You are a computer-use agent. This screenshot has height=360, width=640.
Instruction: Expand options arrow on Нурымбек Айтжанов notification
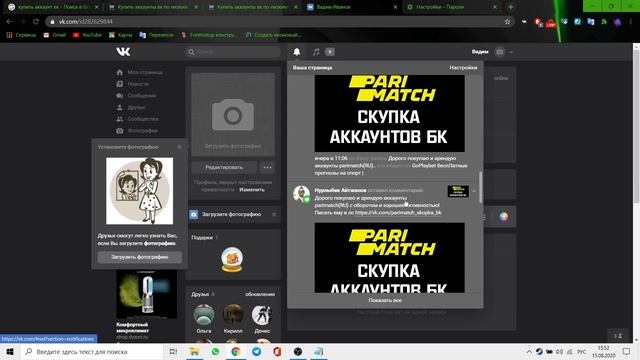[474, 191]
